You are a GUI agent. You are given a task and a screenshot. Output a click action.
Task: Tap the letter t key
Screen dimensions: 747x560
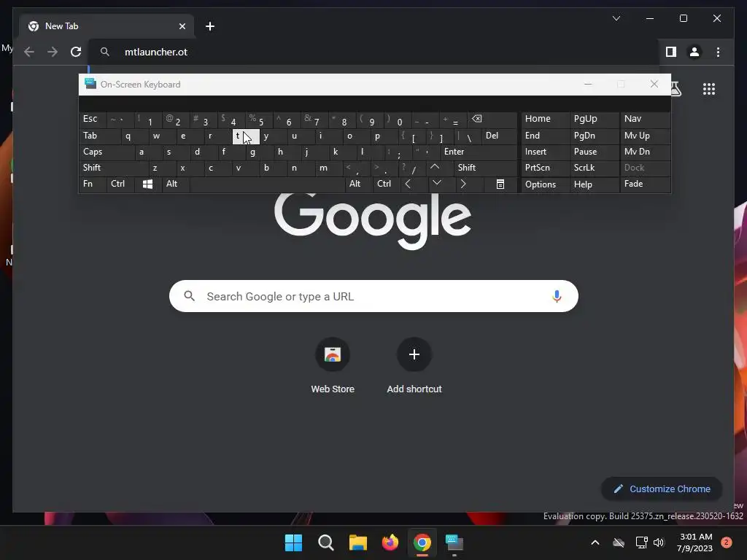point(246,136)
